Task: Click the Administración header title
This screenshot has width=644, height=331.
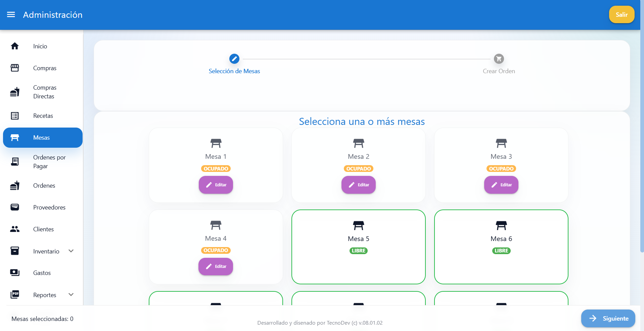Action: pos(53,15)
